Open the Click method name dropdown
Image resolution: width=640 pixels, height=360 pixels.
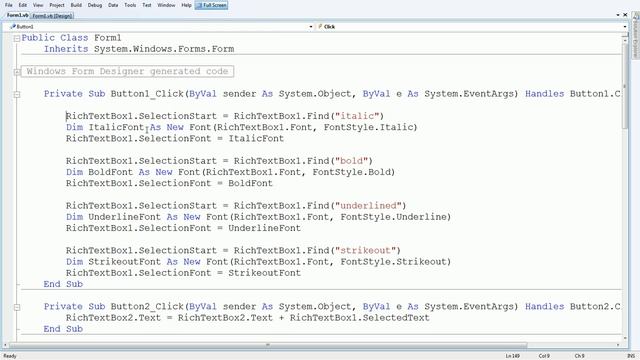tap(625, 27)
